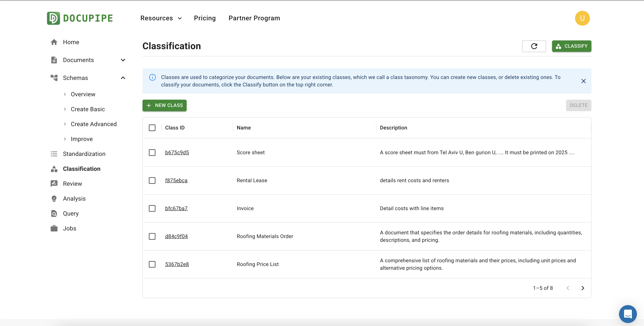Click the Jobs briefcase icon
Screen dimensions: 644x326
(x=54, y=228)
